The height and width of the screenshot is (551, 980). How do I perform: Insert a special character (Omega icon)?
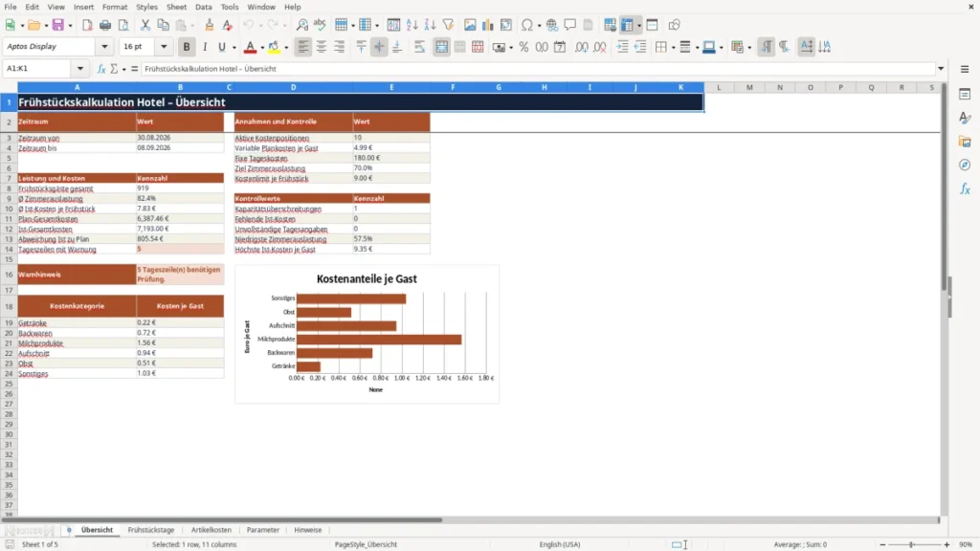(527, 25)
